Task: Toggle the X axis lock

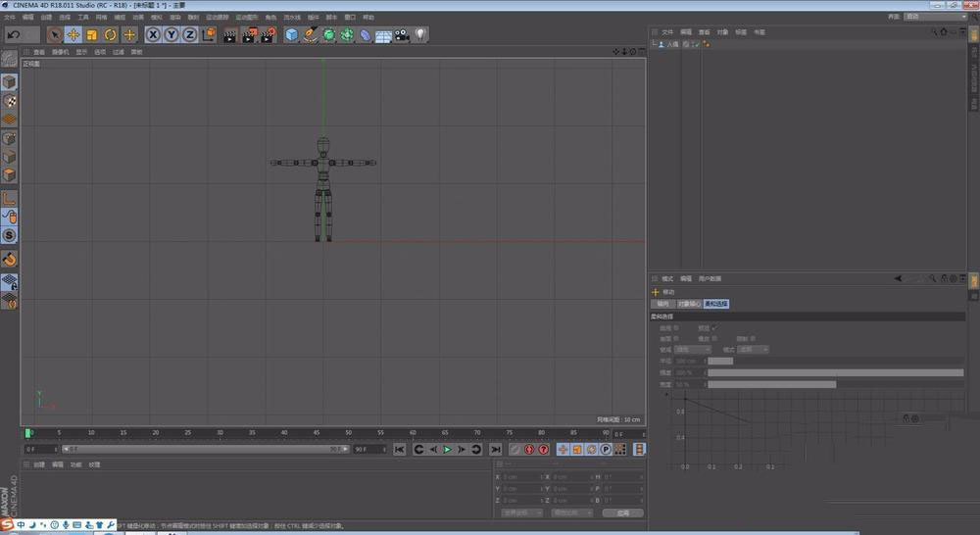Action: (x=153, y=35)
